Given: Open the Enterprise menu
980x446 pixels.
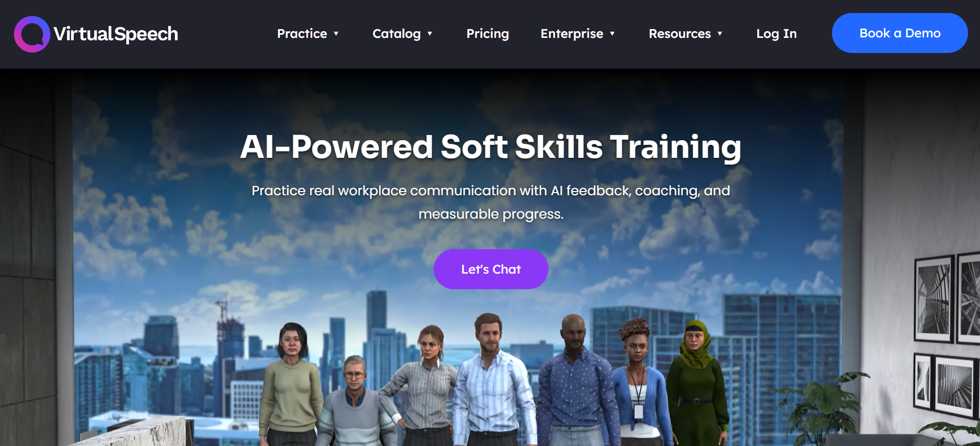Looking at the screenshot, I should click(572, 34).
